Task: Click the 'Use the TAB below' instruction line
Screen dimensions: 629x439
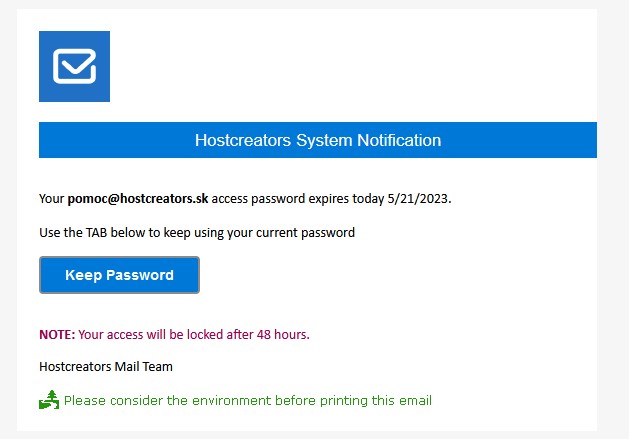Action: [197, 233]
